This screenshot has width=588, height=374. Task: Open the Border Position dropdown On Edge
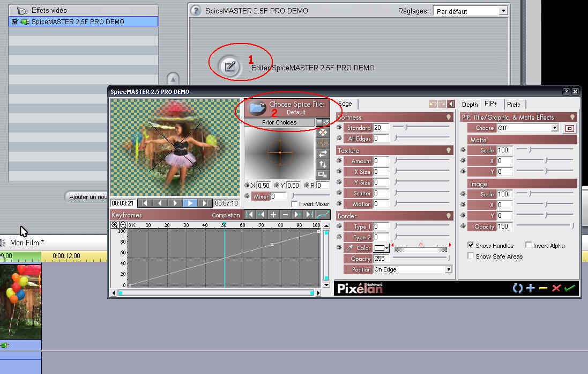pos(413,269)
